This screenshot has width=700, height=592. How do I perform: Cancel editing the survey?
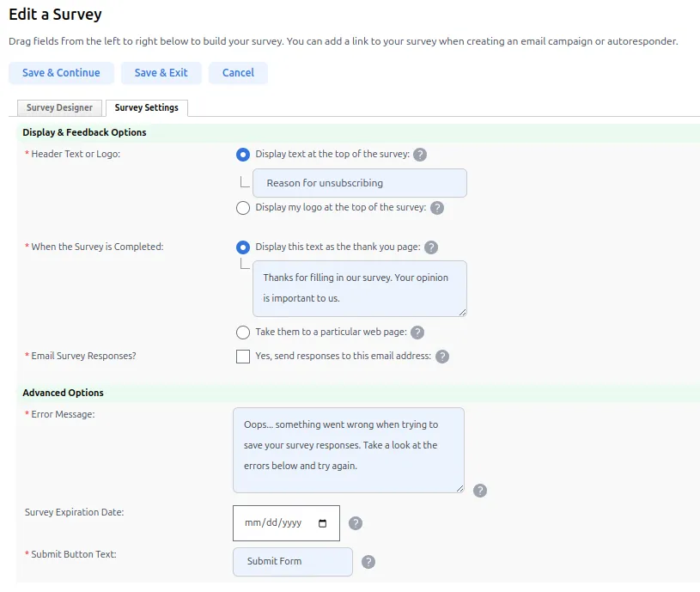pyautogui.click(x=238, y=73)
